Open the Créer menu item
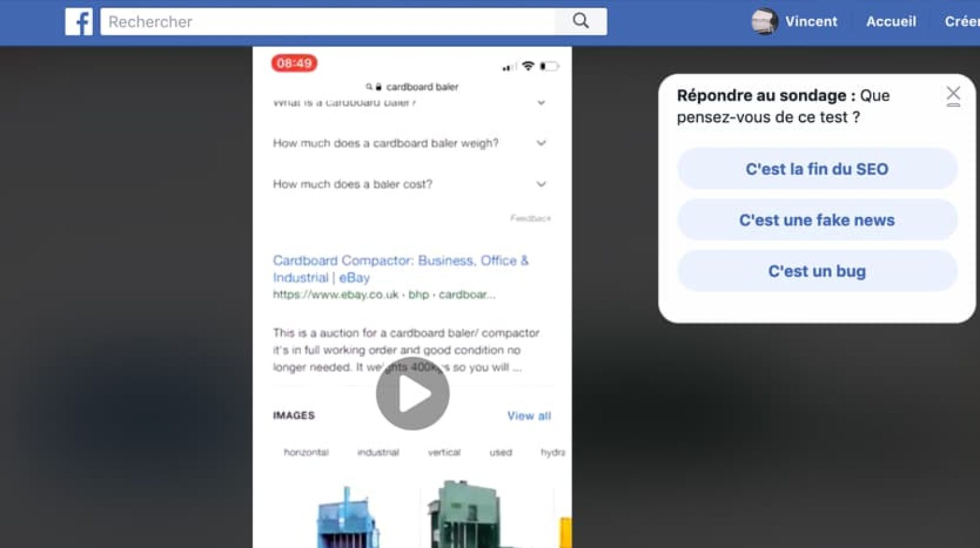The width and height of the screenshot is (980, 548). pyautogui.click(x=962, y=21)
